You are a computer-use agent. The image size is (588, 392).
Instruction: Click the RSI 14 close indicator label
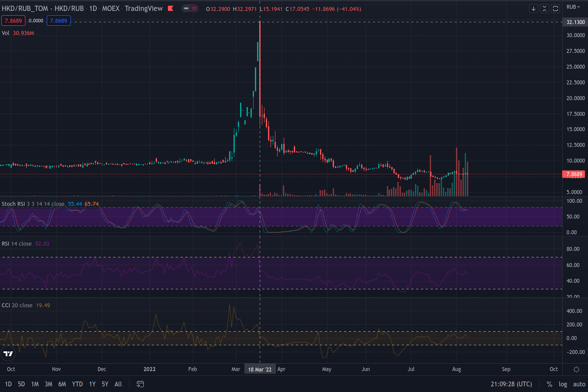[x=17, y=243]
